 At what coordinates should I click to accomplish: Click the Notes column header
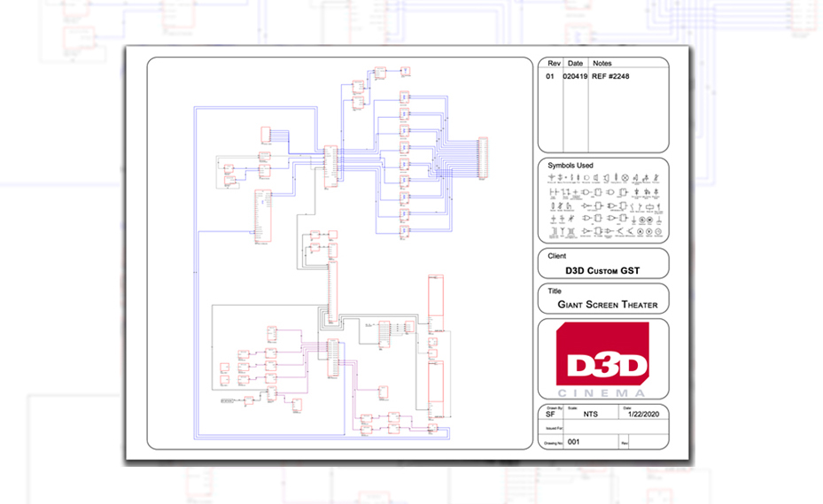(602, 64)
